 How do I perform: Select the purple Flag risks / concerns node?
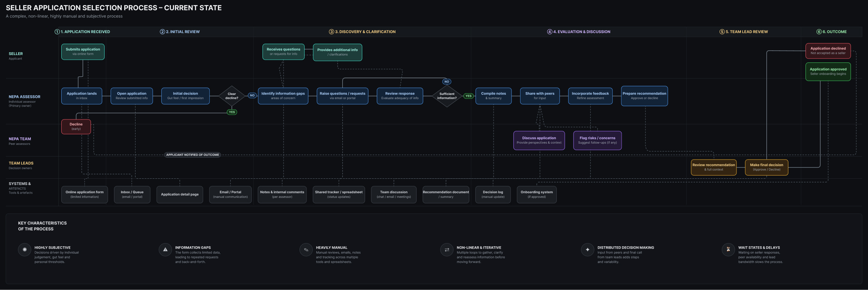coord(597,140)
